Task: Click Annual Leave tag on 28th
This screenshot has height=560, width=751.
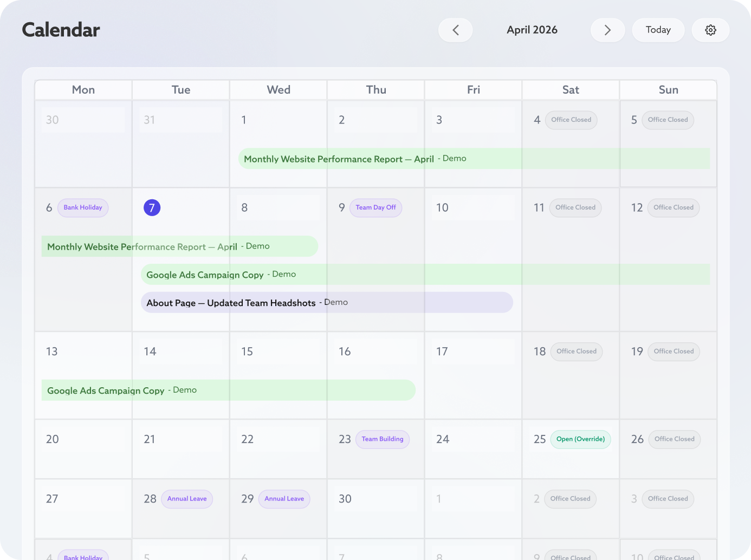Action: tap(187, 499)
